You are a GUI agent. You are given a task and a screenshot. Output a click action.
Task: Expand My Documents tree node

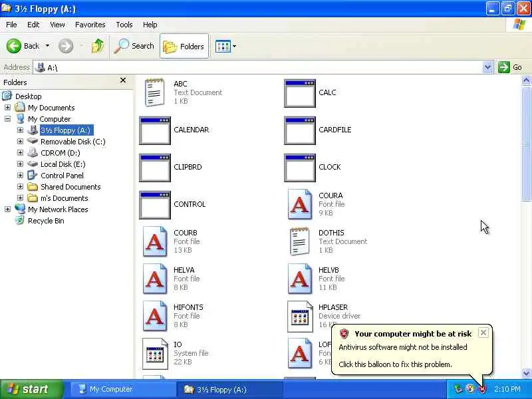7,108
